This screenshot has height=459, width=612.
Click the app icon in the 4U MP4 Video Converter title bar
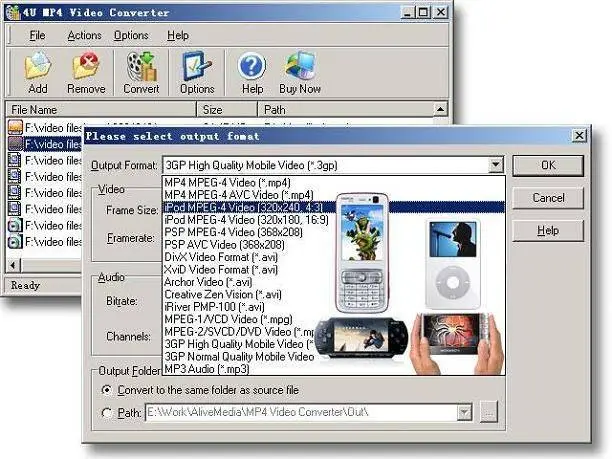12,12
